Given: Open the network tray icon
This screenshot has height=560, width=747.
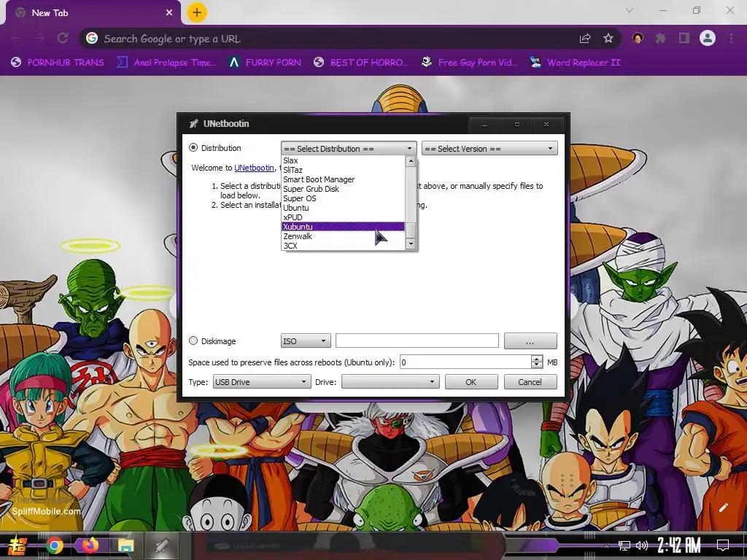Looking at the screenshot, I should [x=624, y=545].
